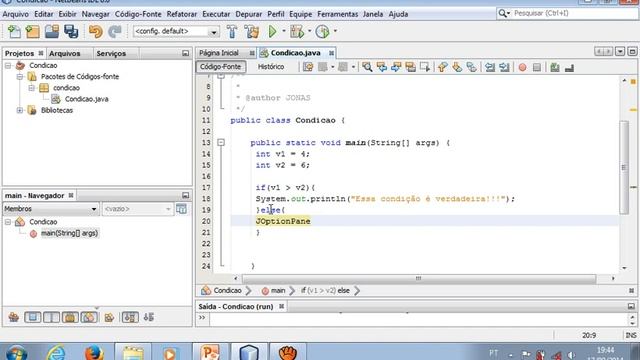Toggle Show Static Members filter in Navigator
640x360 pixels.
click(51, 317)
